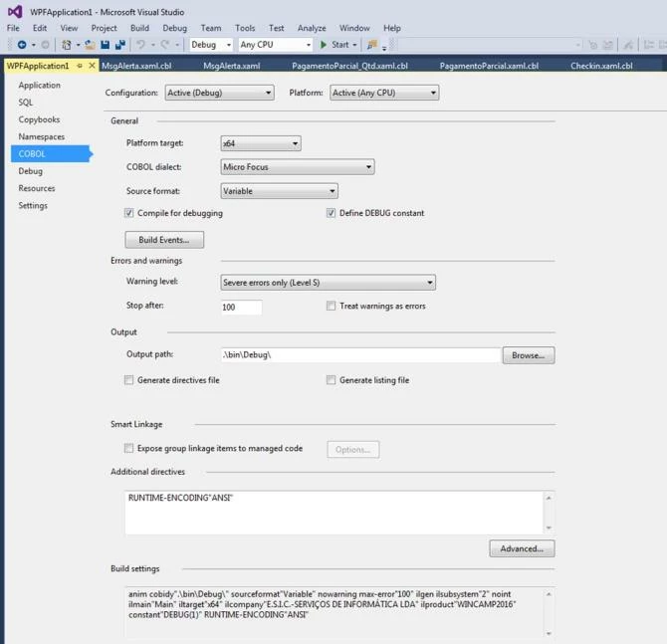Screen dimensions: 667x644
Task: Open the View menu
Action: click(69, 28)
